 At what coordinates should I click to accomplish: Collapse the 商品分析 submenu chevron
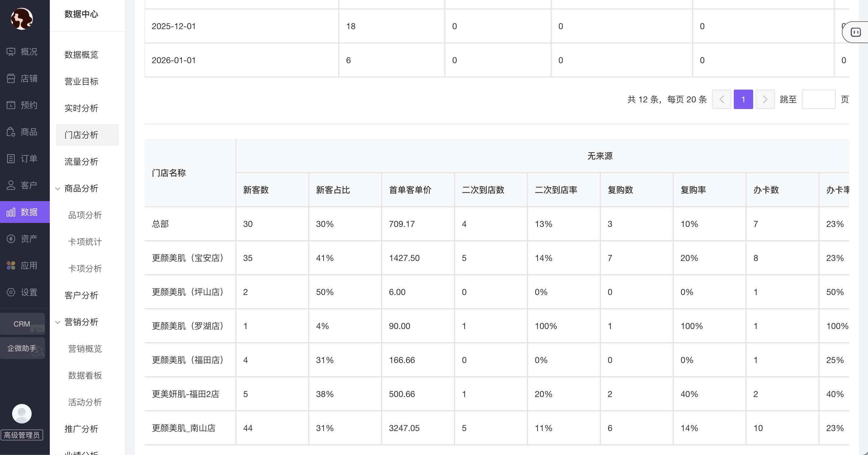(58, 189)
